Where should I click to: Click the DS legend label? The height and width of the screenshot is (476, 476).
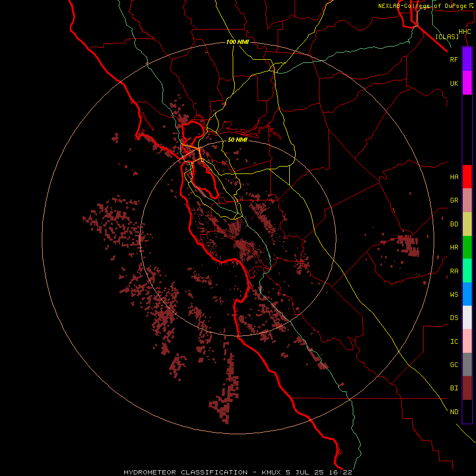click(454, 317)
